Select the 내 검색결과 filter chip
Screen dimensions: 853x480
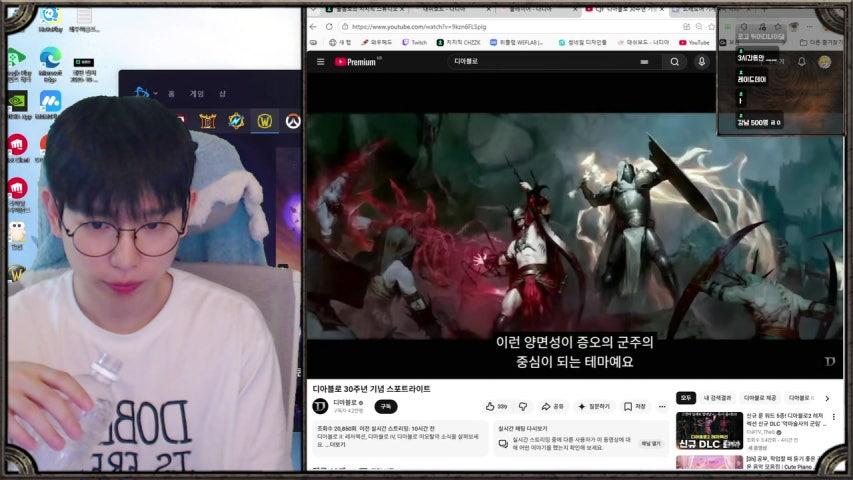718,398
